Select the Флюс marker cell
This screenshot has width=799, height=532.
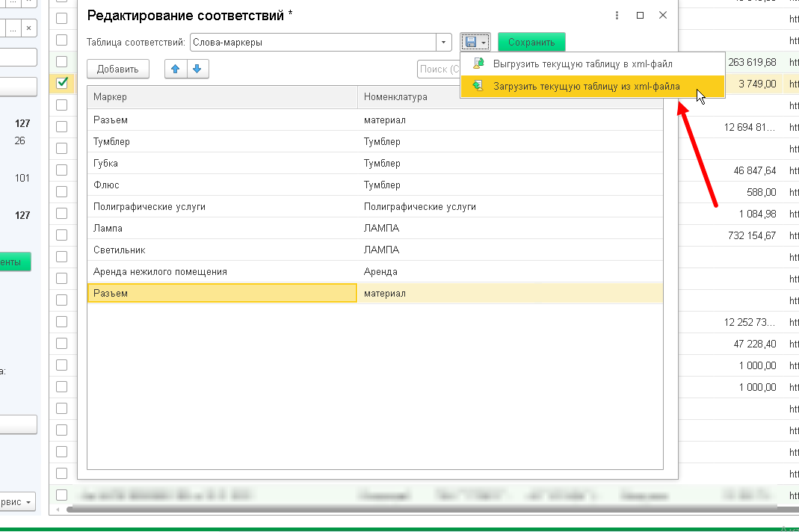(x=222, y=185)
